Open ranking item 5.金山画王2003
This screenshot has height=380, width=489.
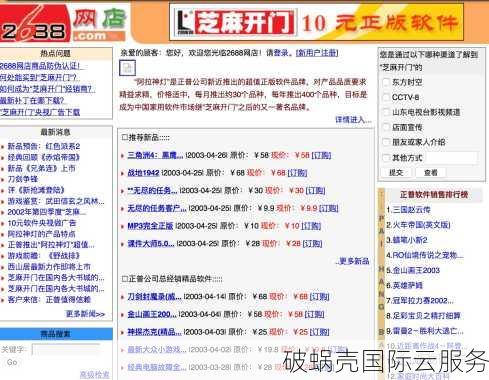413,270
